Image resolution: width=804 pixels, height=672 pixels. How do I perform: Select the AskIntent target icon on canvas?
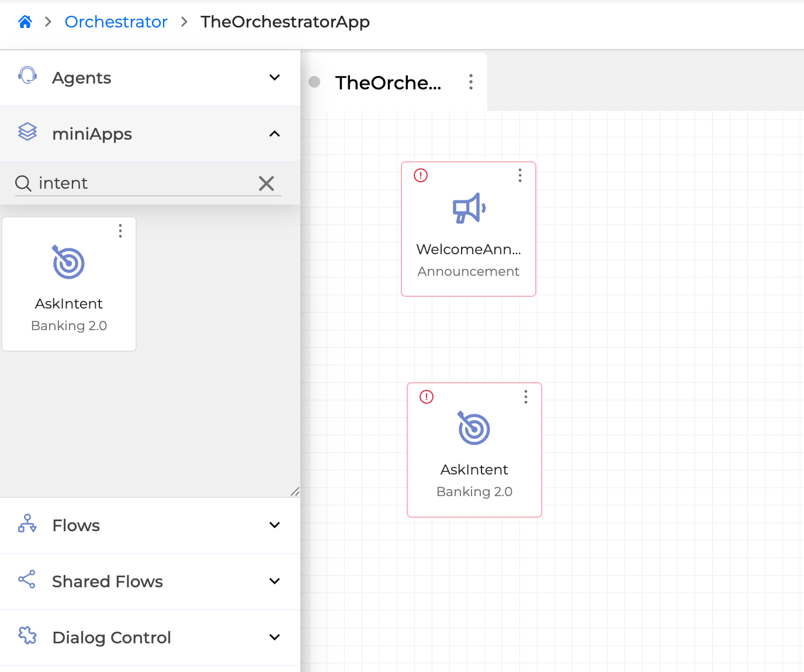pyautogui.click(x=474, y=428)
